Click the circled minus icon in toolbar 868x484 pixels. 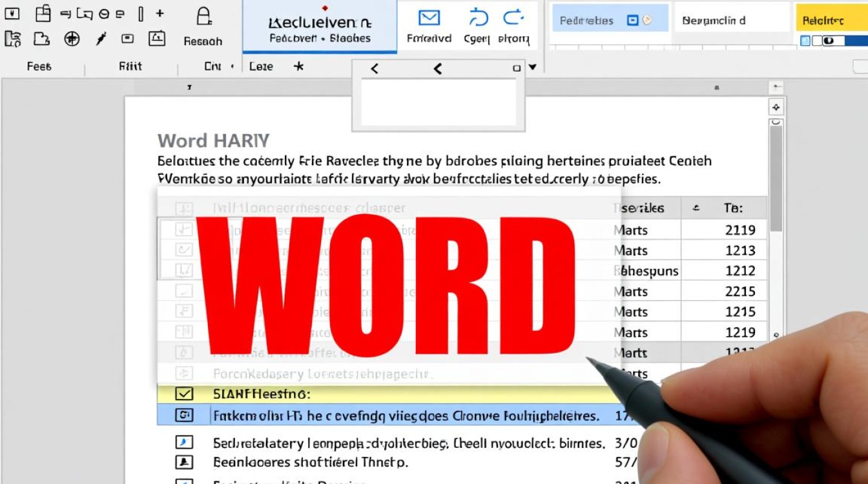click(103, 14)
